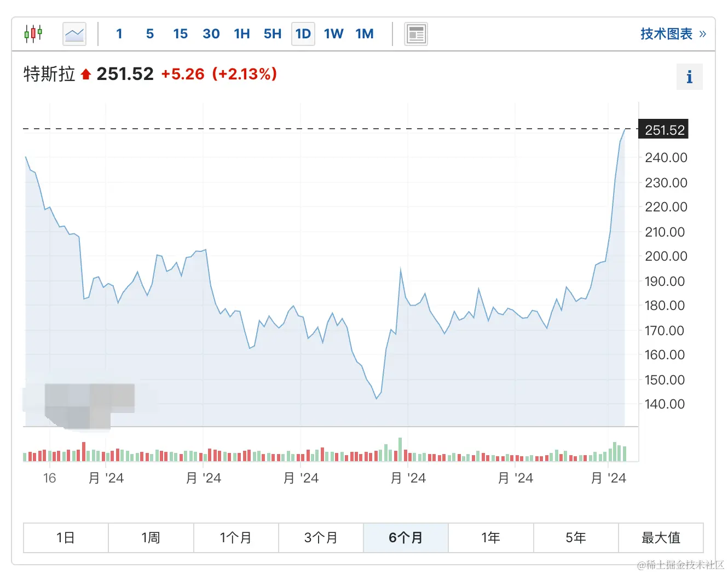The image size is (728, 574).
Task: Click the (+2.13%) percent change
Action: click(245, 74)
